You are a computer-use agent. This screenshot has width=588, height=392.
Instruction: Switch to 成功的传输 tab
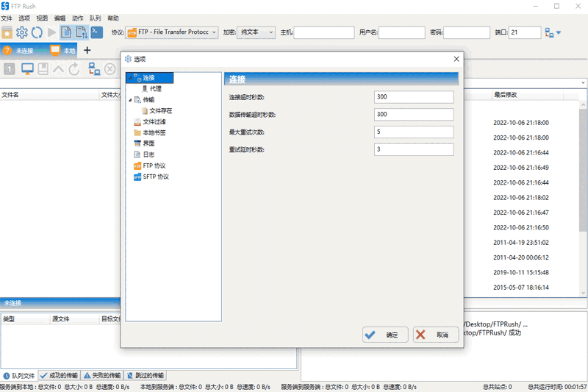coord(60,376)
